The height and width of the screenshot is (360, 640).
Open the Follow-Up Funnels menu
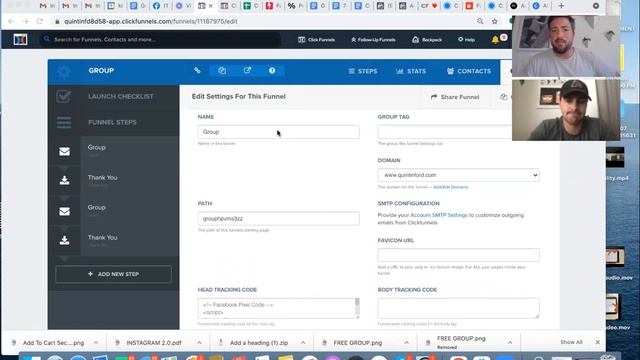[373, 40]
